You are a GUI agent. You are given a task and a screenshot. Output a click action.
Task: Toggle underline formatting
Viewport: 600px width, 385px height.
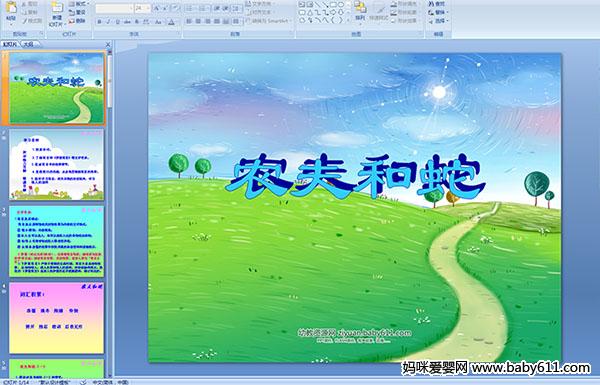pos(117,22)
